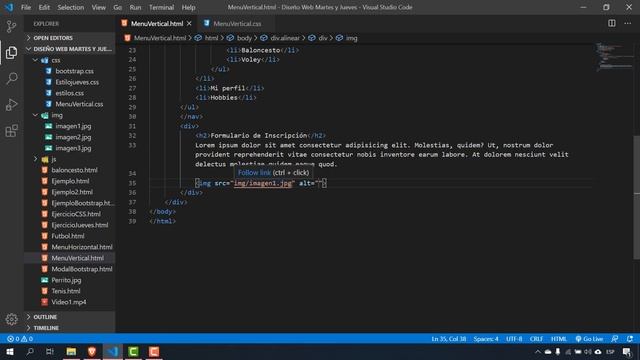640x360 pixels.
Task: Click the div.alinear breadcrumb item
Action: (285, 38)
